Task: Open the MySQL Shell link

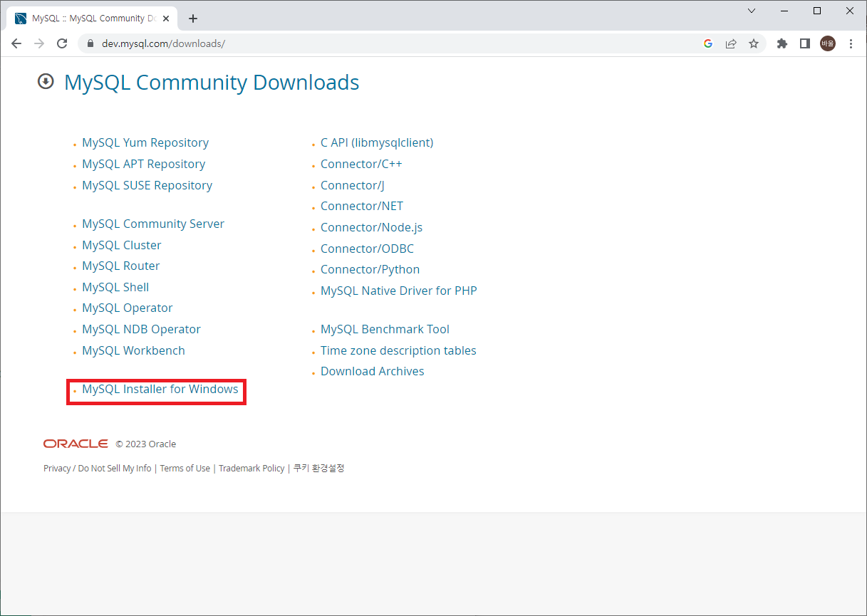Action: click(115, 287)
